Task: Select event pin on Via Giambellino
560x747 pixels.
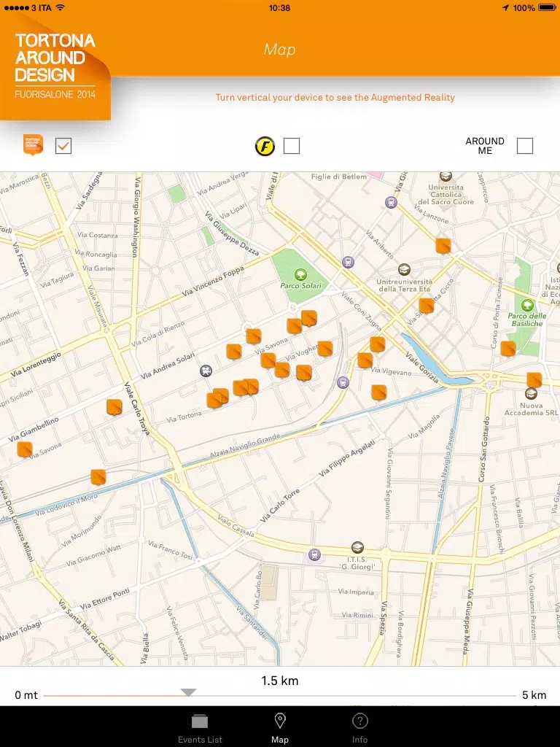Action: [114, 407]
